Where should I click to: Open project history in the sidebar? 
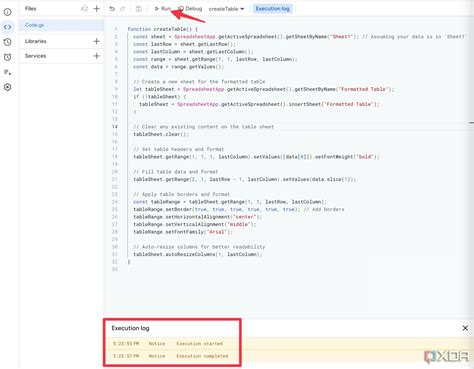coord(7,42)
